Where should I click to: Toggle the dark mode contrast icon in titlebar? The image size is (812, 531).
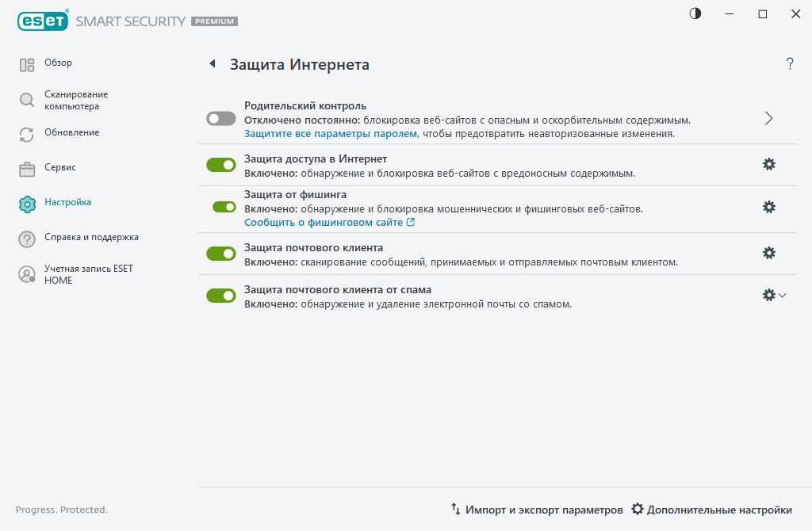tap(695, 13)
